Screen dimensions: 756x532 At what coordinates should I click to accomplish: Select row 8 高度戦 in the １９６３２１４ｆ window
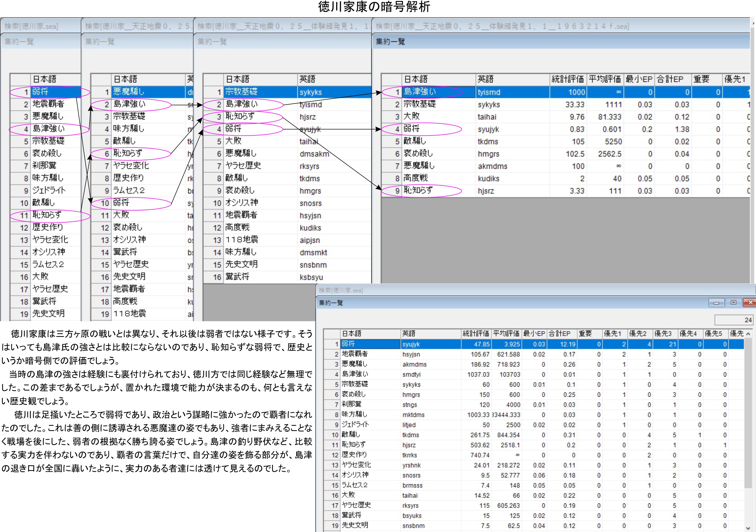565,178
